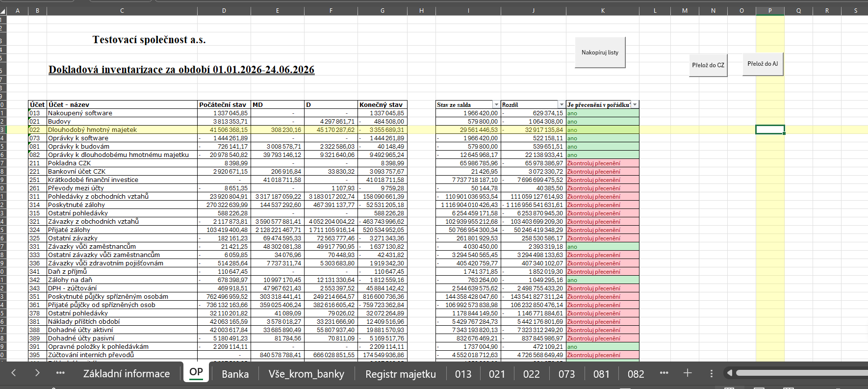
Task: Switch to sheet tab 082
Action: click(x=636, y=374)
